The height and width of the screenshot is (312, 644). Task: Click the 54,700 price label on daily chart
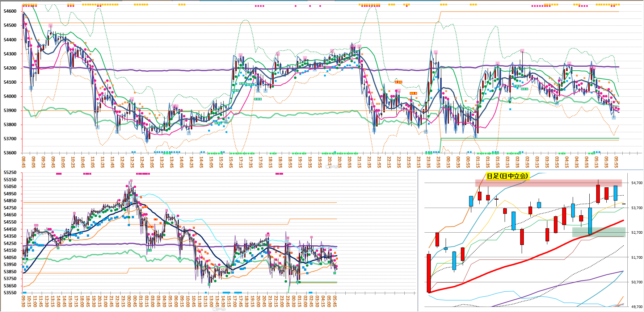[637, 183]
